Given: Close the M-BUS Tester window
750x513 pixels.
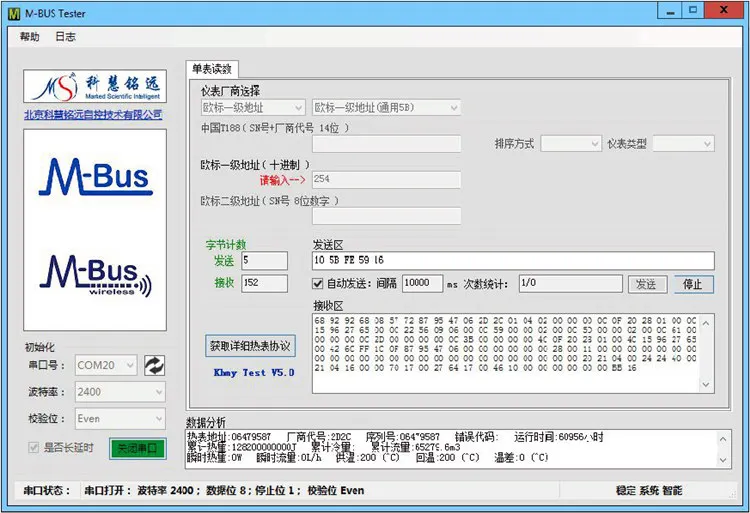Looking at the screenshot, I should (724, 11).
